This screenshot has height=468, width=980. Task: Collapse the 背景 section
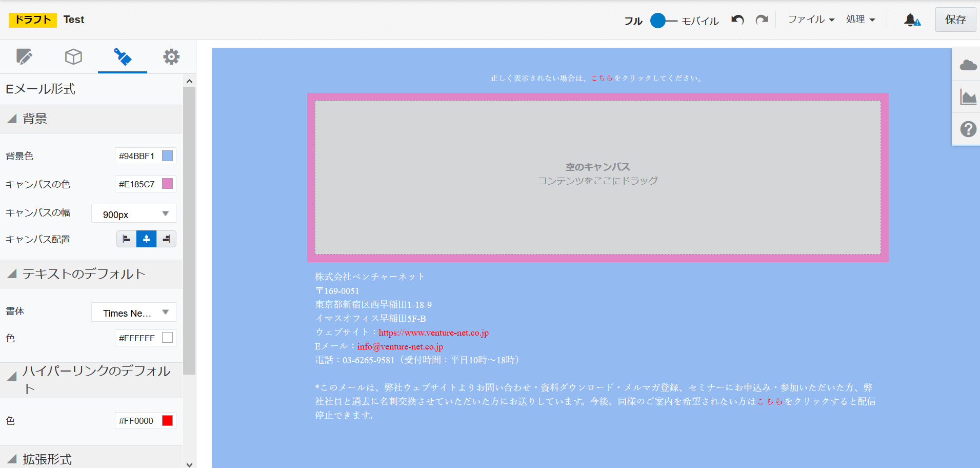pyautogui.click(x=12, y=119)
